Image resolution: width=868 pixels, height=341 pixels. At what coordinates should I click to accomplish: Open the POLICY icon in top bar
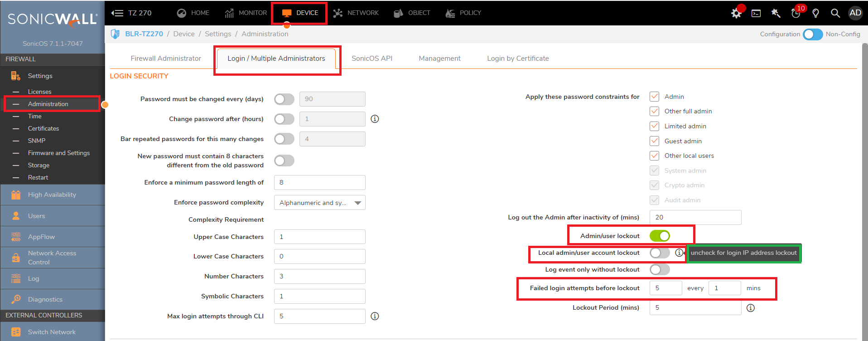(x=450, y=13)
